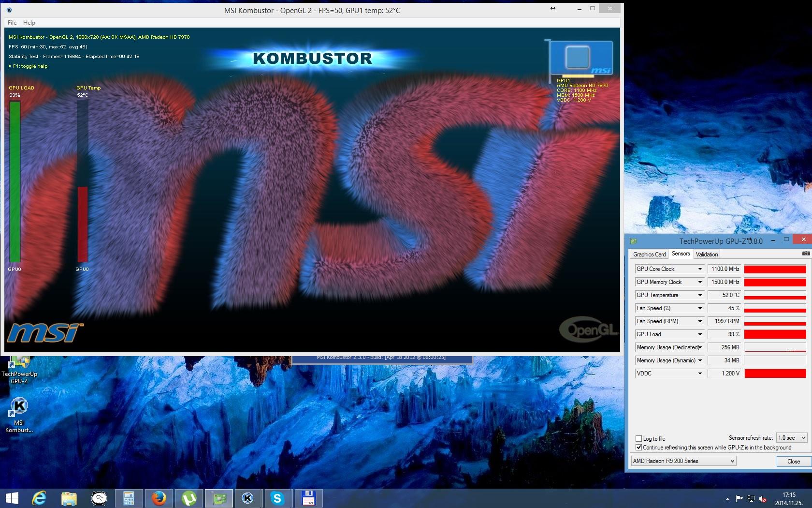Expand the Fan Speed (%) sensor dropdown
The width and height of the screenshot is (812, 508).
pyautogui.click(x=699, y=308)
